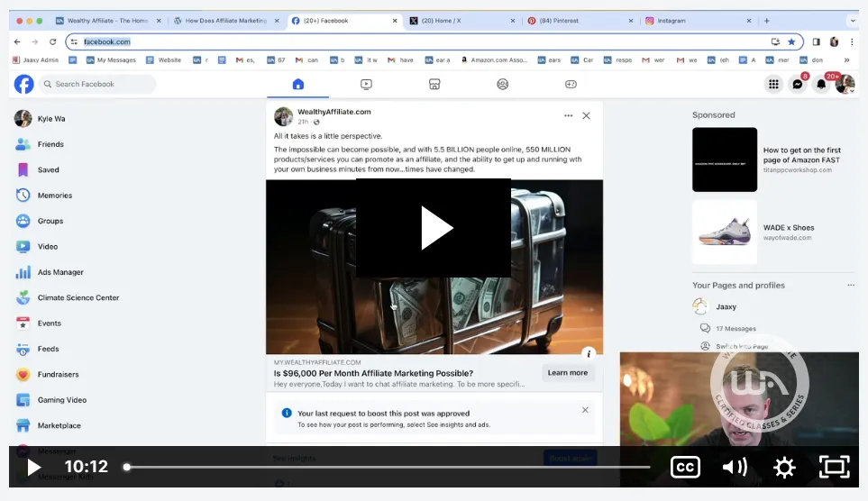Open Marketplace in the left sidebar
Screen dimensions: 868x501
tap(59, 425)
